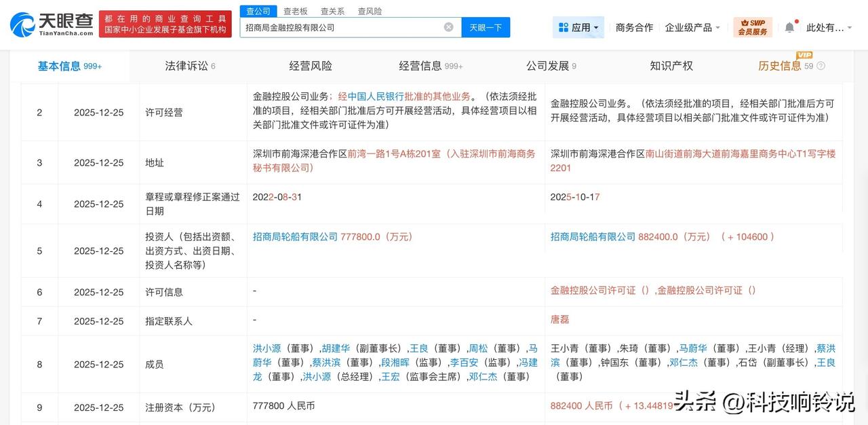Click the 指定联系人 row label
The height and width of the screenshot is (425, 868).
(x=169, y=321)
